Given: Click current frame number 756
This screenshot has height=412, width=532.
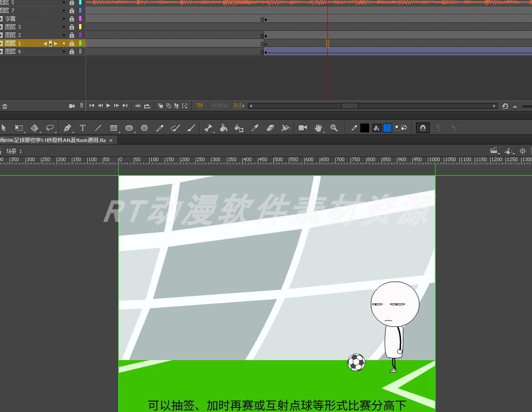Looking at the screenshot, I should (x=200, y=105).
